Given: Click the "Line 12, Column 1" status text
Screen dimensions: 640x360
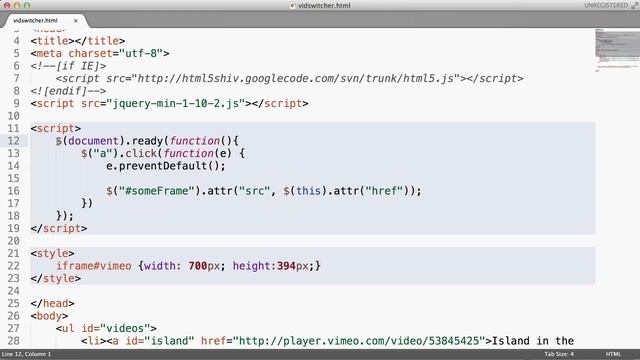Looking at the screenshot, I should point(26,354).
